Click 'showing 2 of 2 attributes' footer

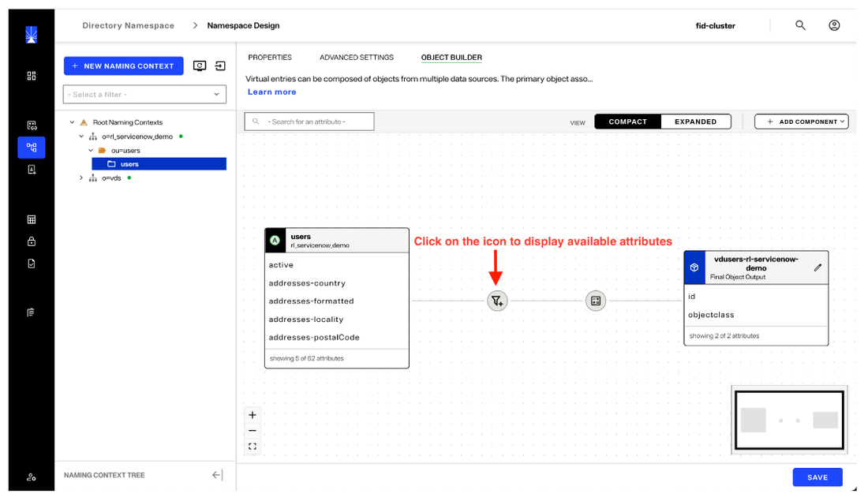pyautogui.click(x=724, y=336)
